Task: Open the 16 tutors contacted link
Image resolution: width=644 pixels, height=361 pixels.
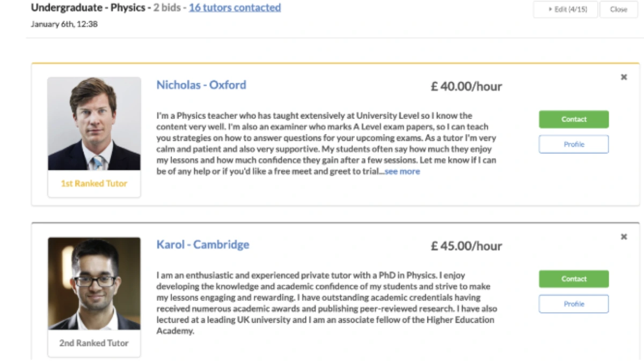Action: click(235, 8)
